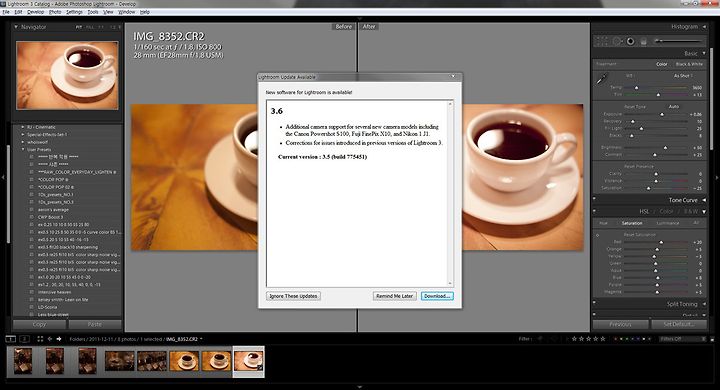Select the highlighted last filmstrip thumbnail
Image resolution: width=720 pixels, height=390 pixels.
tap(248, 361)
